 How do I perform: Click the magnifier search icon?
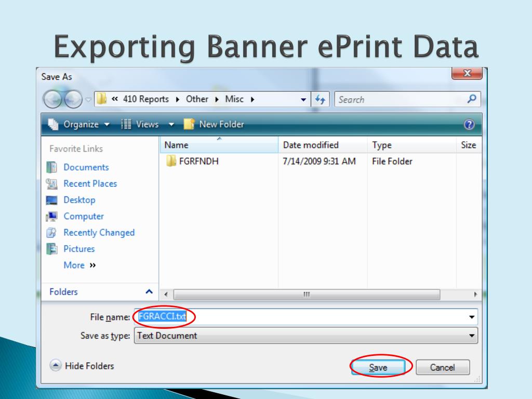(472, 99)
